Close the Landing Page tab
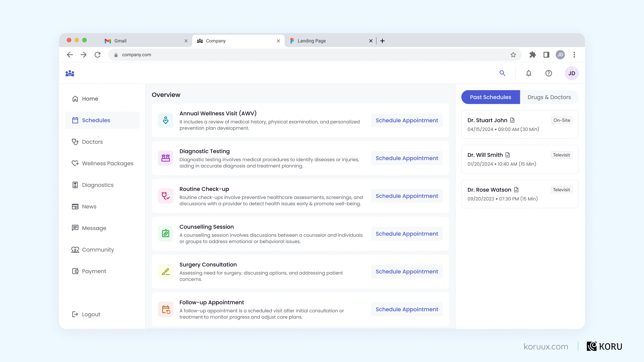This screenshot has height=362, width=644. (371, 41)
